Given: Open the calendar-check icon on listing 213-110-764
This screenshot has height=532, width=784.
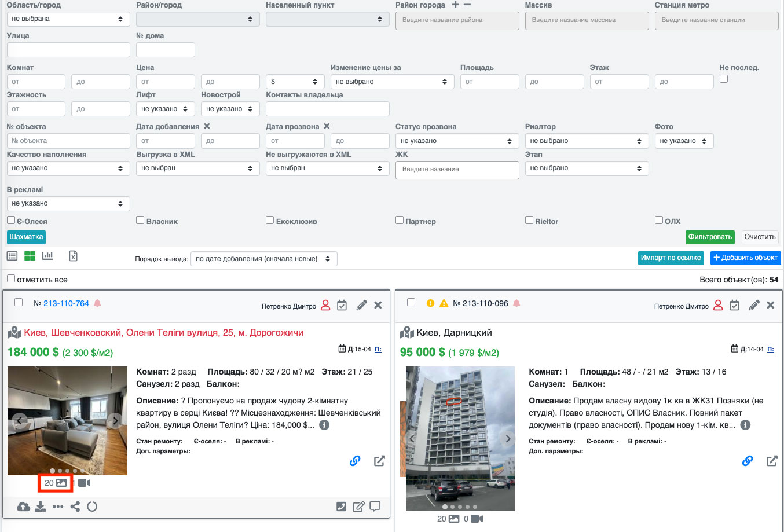Looking at the screenshot, I should point(342,305).
